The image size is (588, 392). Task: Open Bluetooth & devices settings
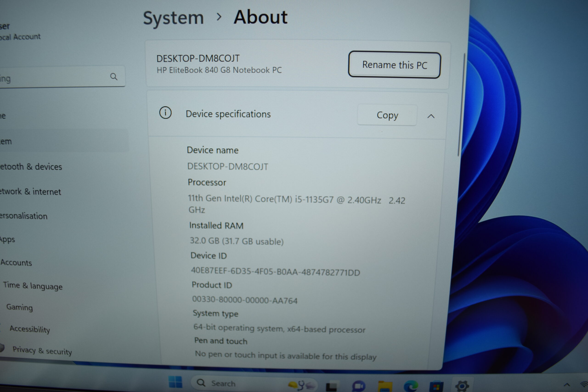(31, 166)
